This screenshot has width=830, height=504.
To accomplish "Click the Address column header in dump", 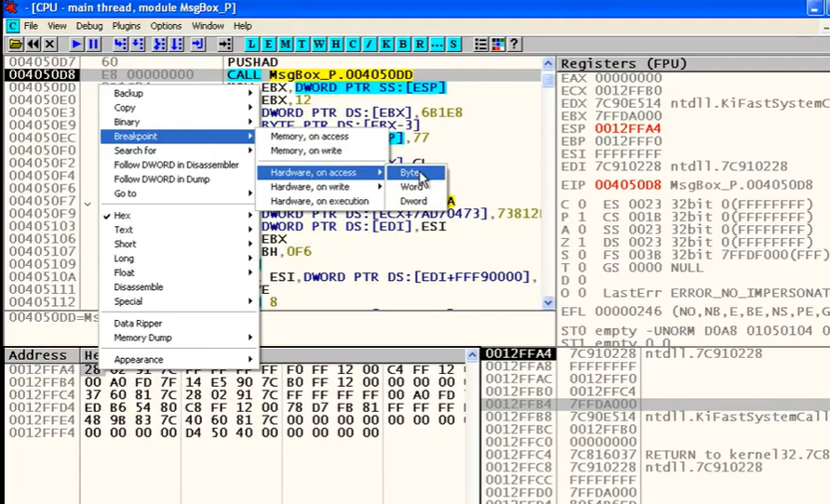I will coord(43,355).
